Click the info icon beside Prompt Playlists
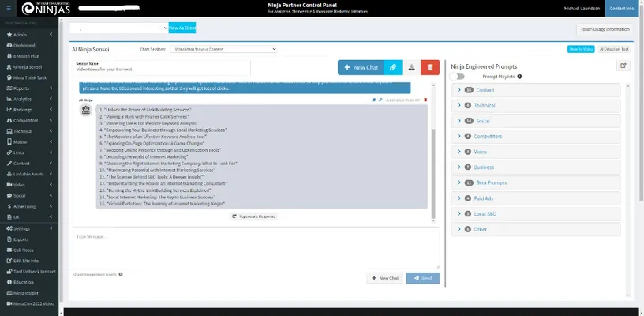This screenshot has width=644, height=316. (519, 77)
